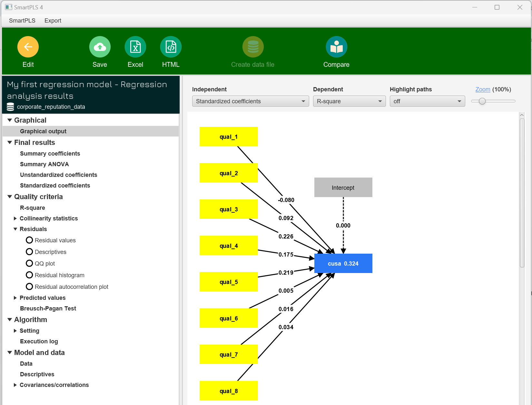
Task: Open the Dependent R-square dropdown
Action: pos(349,101)
